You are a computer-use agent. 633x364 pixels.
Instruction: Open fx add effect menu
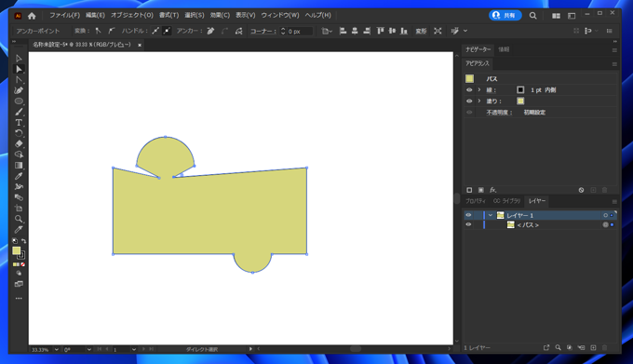493,190
